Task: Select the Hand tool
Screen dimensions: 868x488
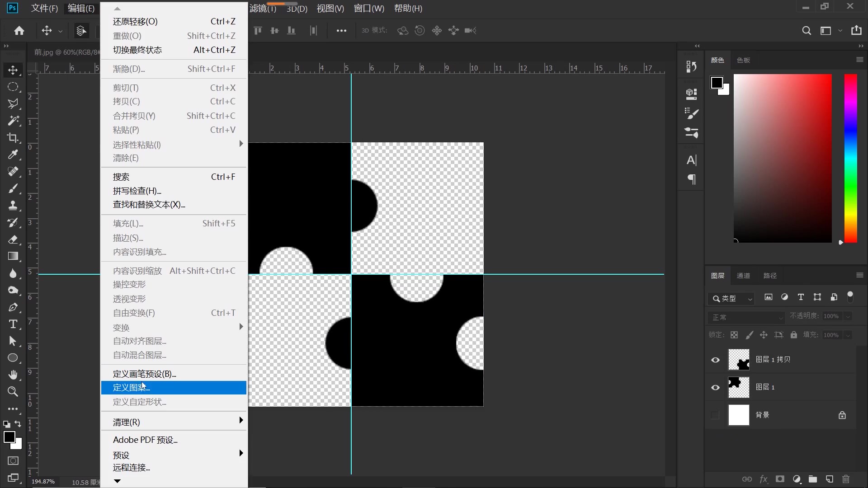Action: click(x=13, y=375)
